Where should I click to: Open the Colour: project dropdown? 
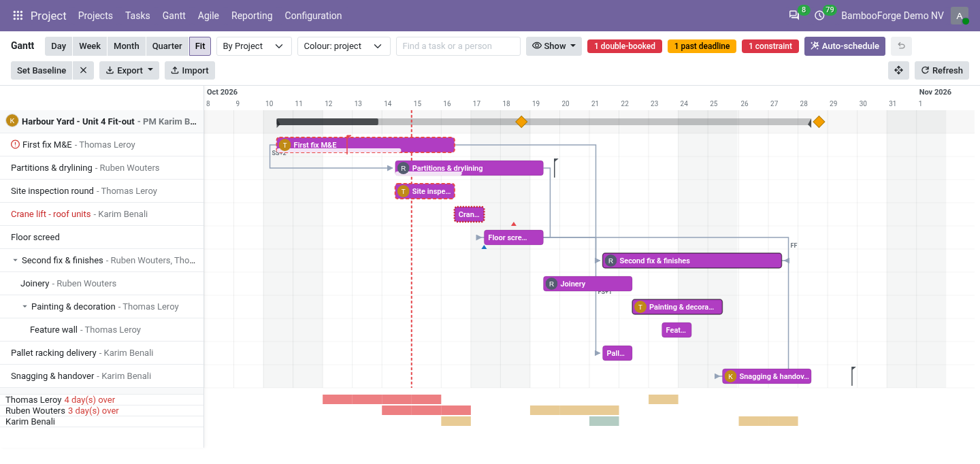click(x=344, y=46)
